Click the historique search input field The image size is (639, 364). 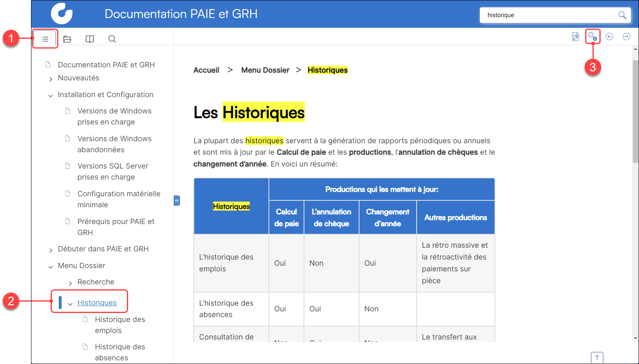(x=547, y=15)
